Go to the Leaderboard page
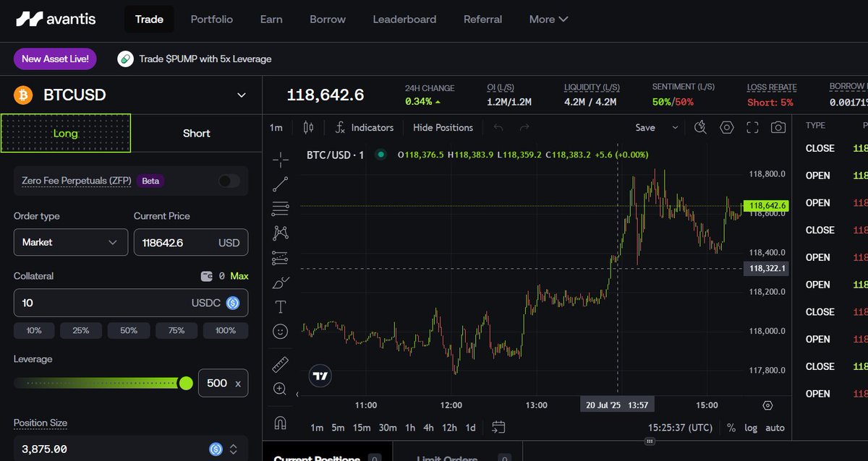The image size is (868, 461). pos(404,20)
